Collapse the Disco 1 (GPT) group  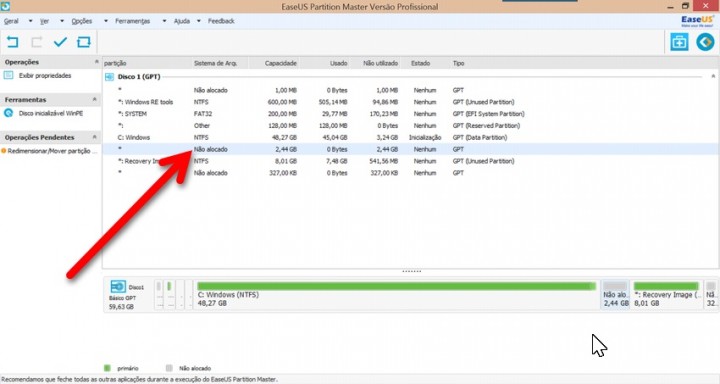click(x=713, y=76)
